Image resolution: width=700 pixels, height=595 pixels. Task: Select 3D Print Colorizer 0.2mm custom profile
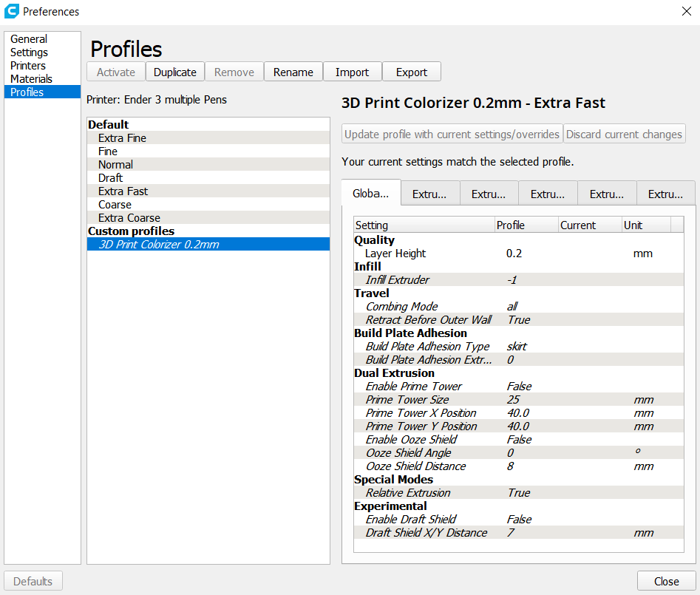pos(159,245)
